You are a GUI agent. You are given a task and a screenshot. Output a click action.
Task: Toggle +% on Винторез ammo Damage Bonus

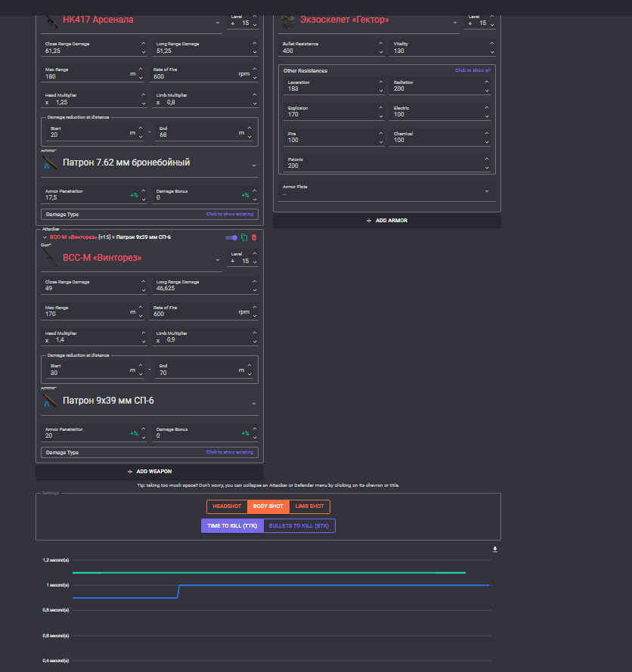click(x=245, y=433)
